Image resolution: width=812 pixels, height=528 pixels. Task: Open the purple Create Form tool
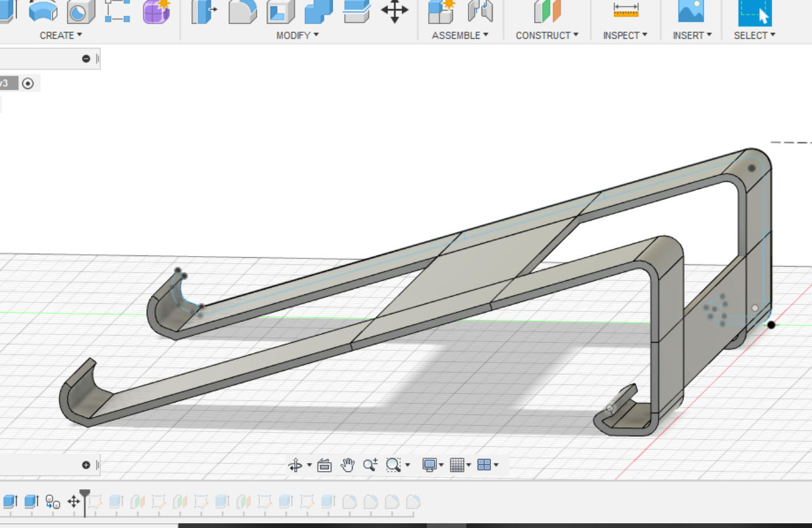click(x=156, y=12)
